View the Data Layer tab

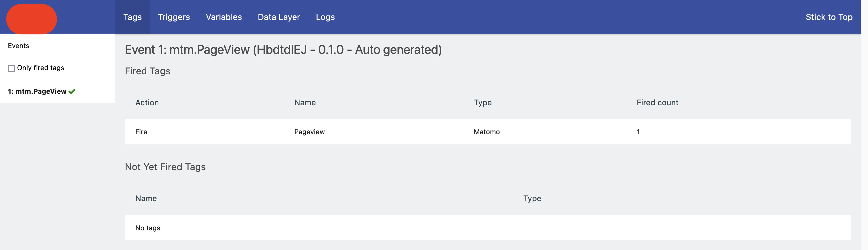(279, 17)
